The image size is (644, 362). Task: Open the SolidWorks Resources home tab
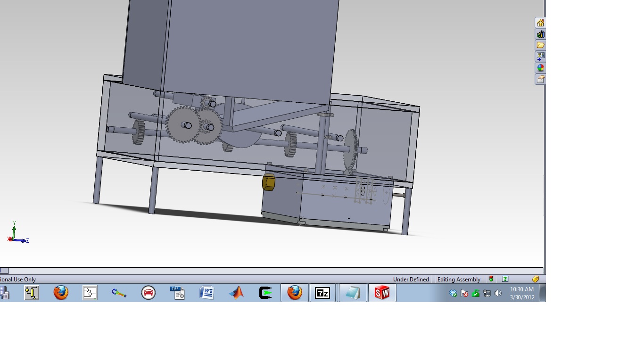pyautogui.click(x=540, y=23)
